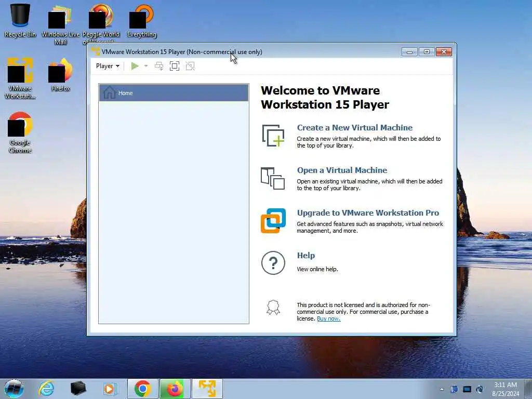The width and height of the screenshot is (532, 399).
Task: Select the Peggle World desktop icon
Action: [101, 24]
